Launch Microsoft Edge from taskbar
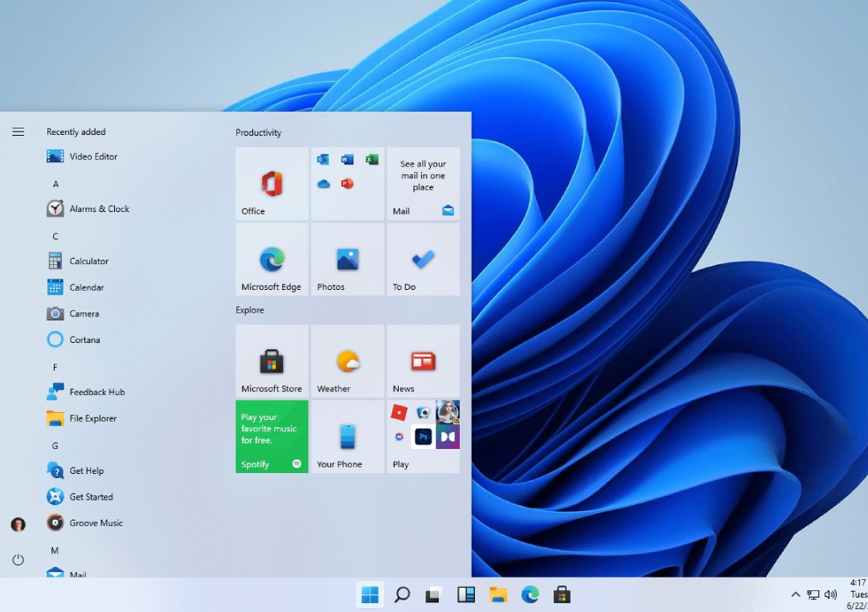The width and height of the screenshot is (868, 612). [x=530, y=595]
